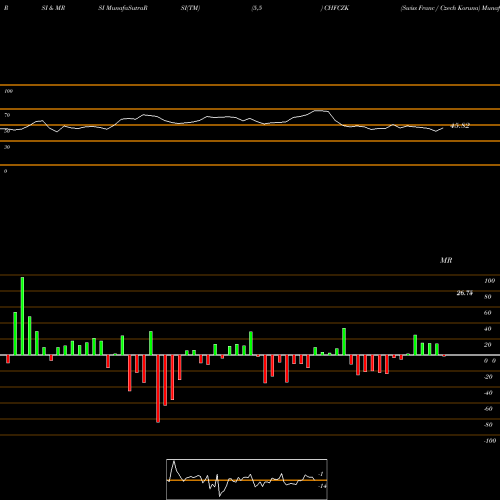Open the mini overview chart at bottom

point(247,479)
